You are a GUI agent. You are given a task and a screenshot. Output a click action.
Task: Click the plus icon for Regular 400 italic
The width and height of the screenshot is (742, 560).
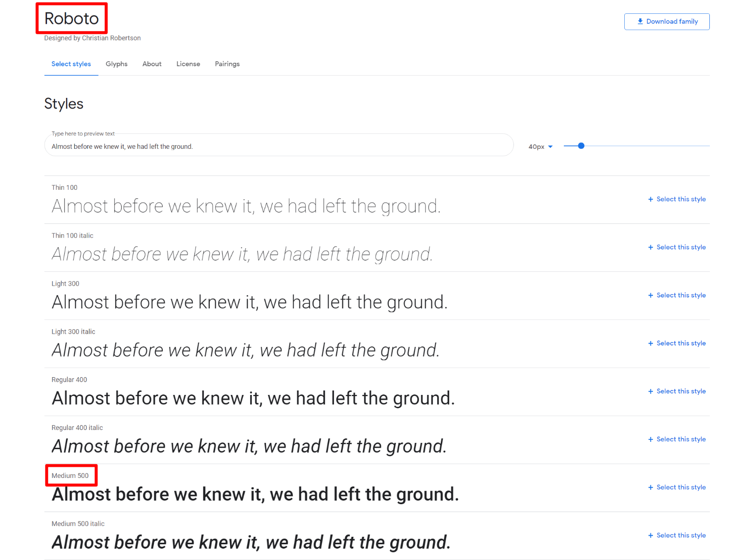[x=650, y=439]
